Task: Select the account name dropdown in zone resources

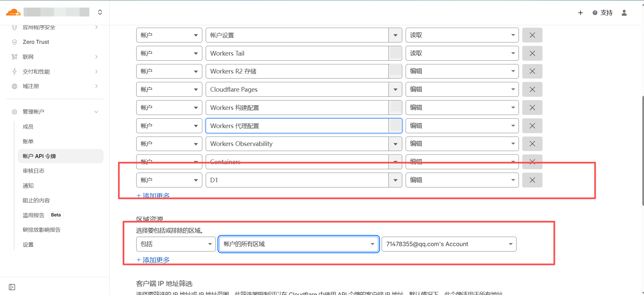Action: [x=448, y=244]
